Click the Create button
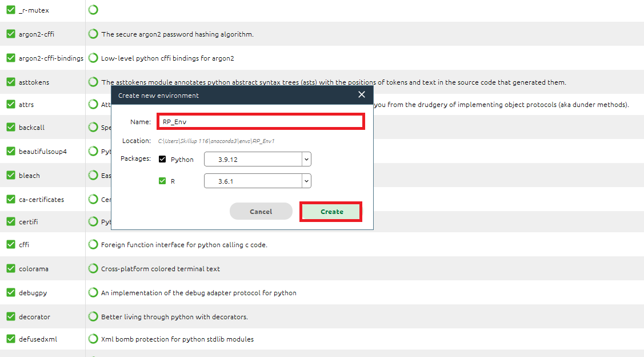The image size is (644, 357). 331,212
